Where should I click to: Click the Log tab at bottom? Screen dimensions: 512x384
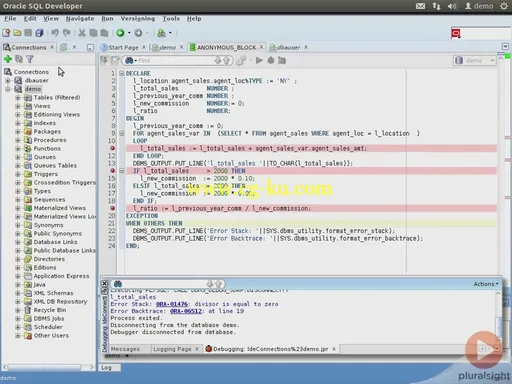[106, 368]
